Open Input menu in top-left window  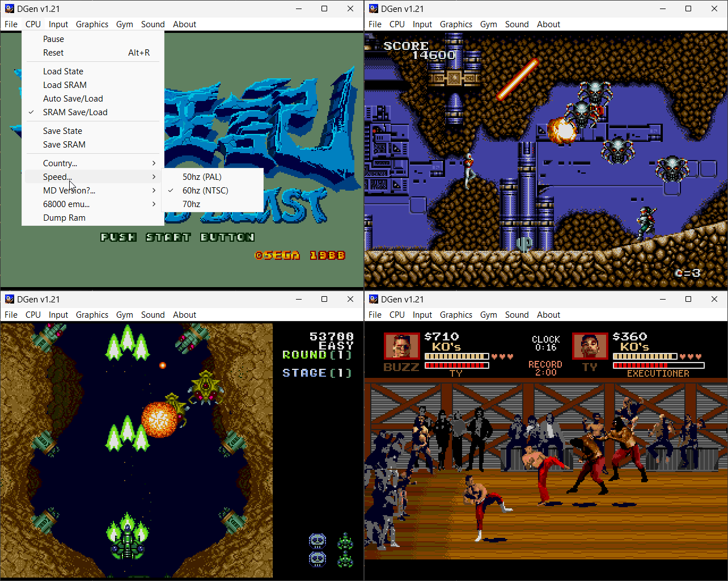click(x=58, y=24)
